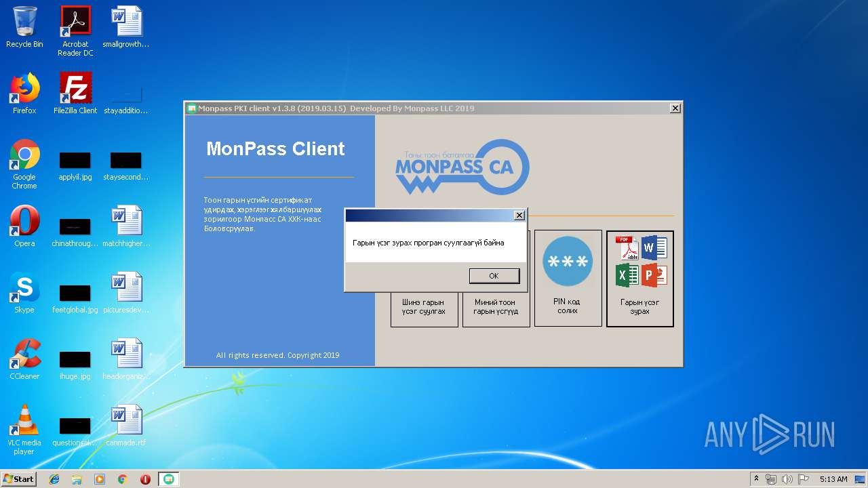Launch Firefox from the desktop
This screenshot has width=868, height=488.
[x=24, y=94]
